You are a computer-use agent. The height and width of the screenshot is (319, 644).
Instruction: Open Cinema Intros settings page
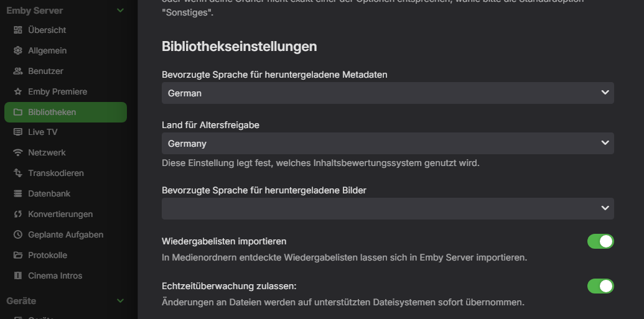click(55, 275)
